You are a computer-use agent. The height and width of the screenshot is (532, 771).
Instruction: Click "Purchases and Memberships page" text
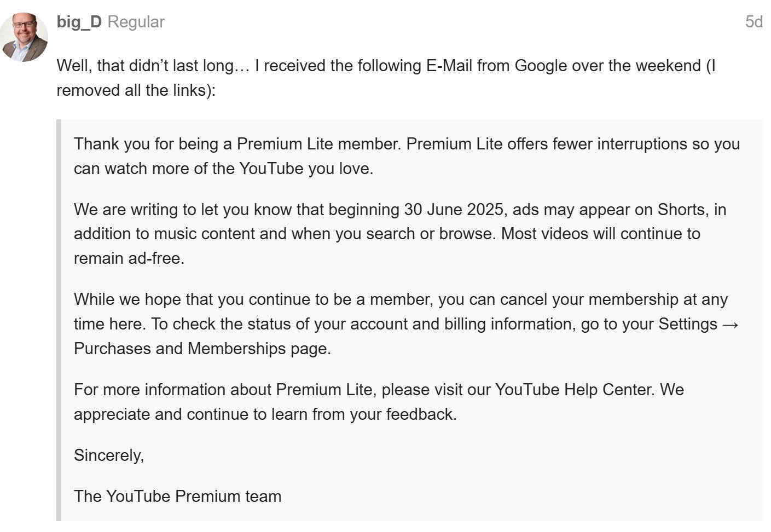(x=202, y=349)
